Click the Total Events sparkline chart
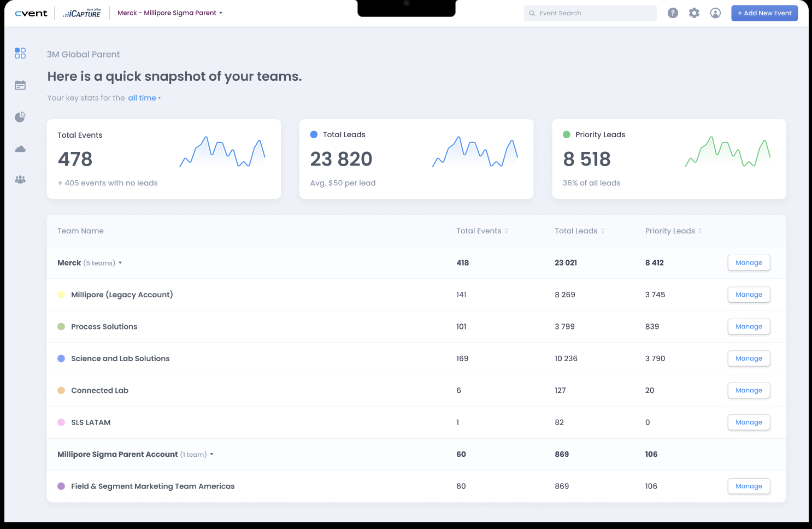The image size is (812, 529). [x=222, y=152]
